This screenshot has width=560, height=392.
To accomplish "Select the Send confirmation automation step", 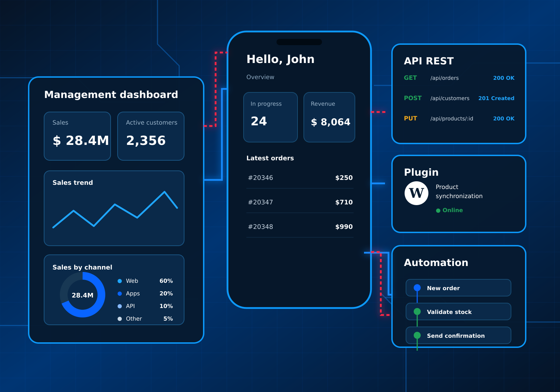I will (x=458, y=335).
